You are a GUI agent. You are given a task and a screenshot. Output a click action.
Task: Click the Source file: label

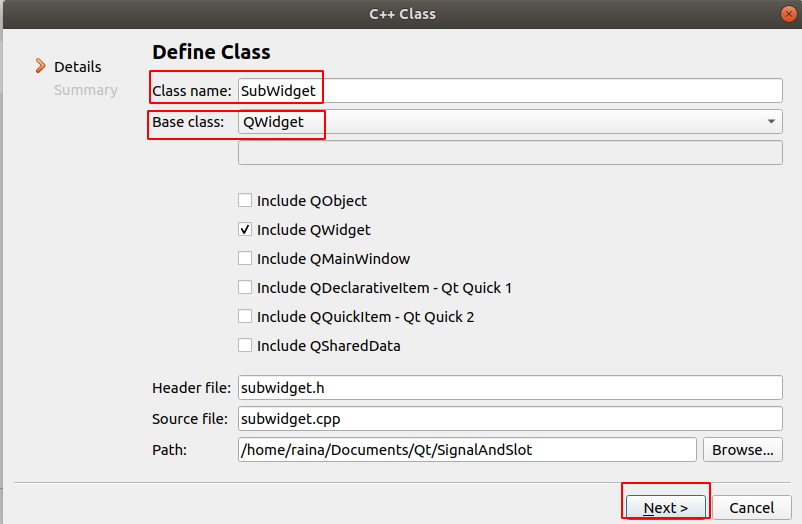190,419
